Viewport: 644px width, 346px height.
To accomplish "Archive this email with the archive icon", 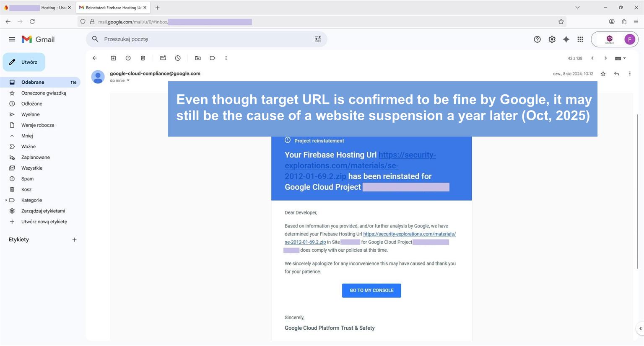I will [x=113, y=58].
